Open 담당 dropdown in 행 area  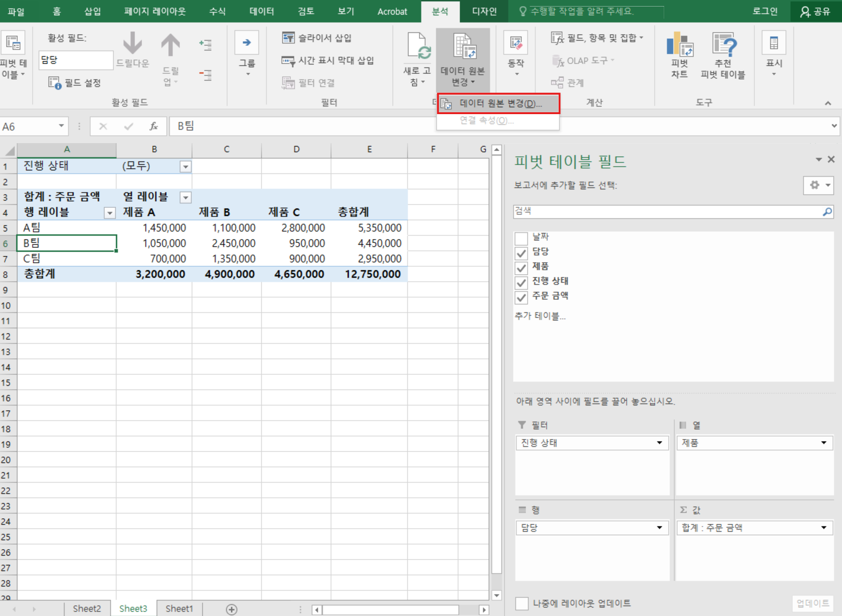click(659, 528)
